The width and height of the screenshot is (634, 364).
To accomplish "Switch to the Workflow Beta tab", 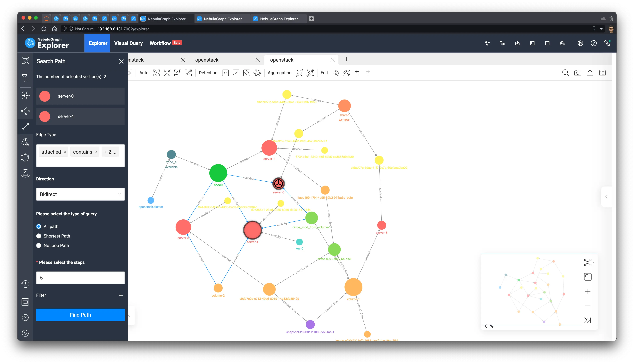I will [x=166, y=43].
